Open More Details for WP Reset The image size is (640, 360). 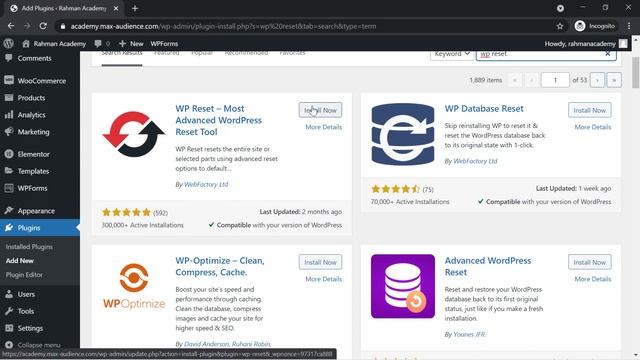tap(324, 127)
